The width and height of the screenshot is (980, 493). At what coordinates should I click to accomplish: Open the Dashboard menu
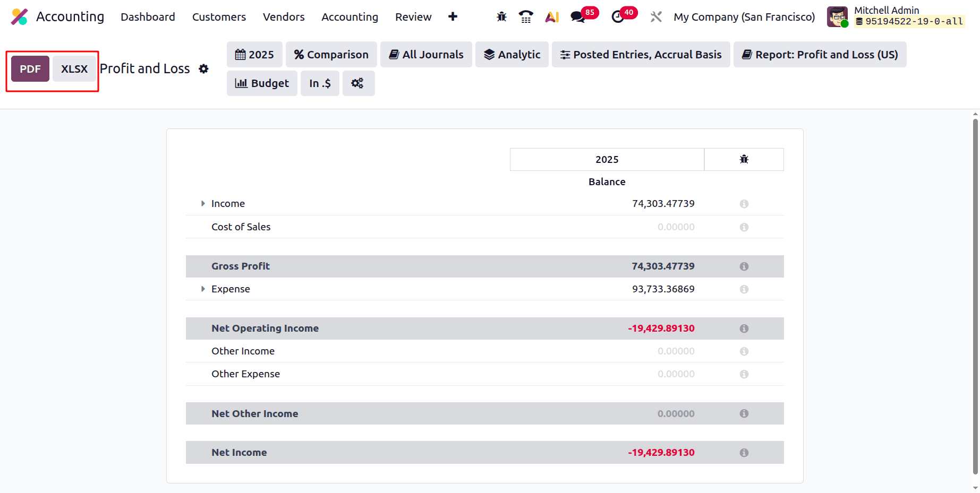148,16
